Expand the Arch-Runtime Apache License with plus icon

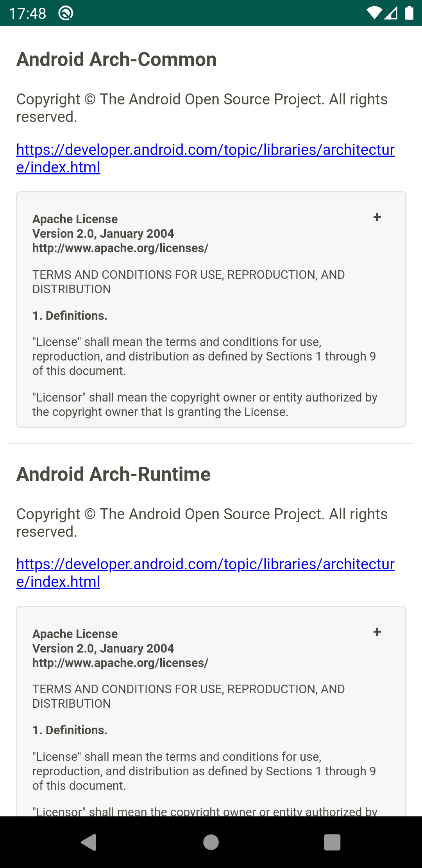pyautogui.click(x=377, y=632)
